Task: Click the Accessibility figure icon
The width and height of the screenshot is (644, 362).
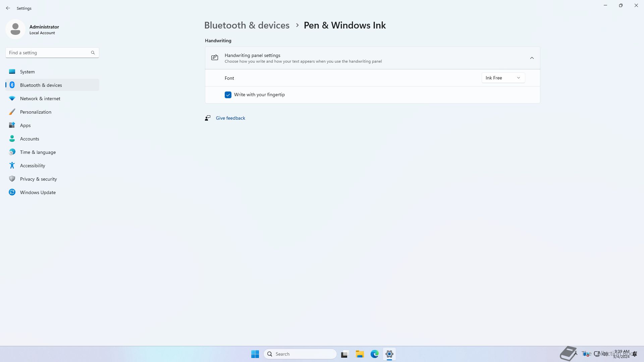Action: 12,166
